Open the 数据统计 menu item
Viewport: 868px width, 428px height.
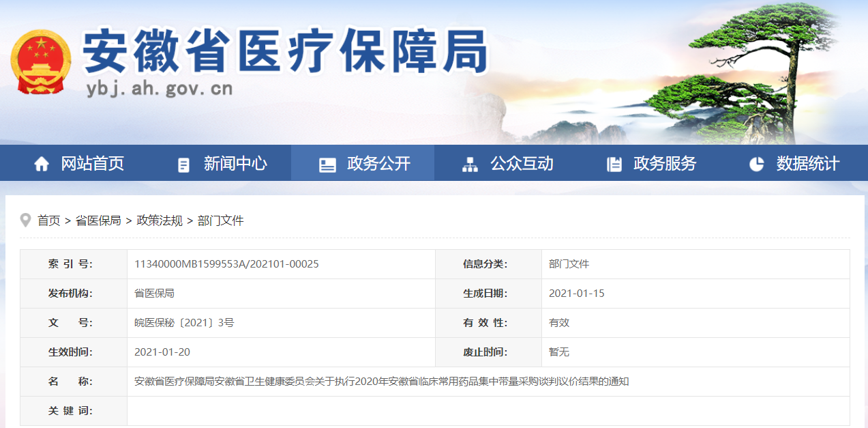pyautogui.click(x=808, y=164)
